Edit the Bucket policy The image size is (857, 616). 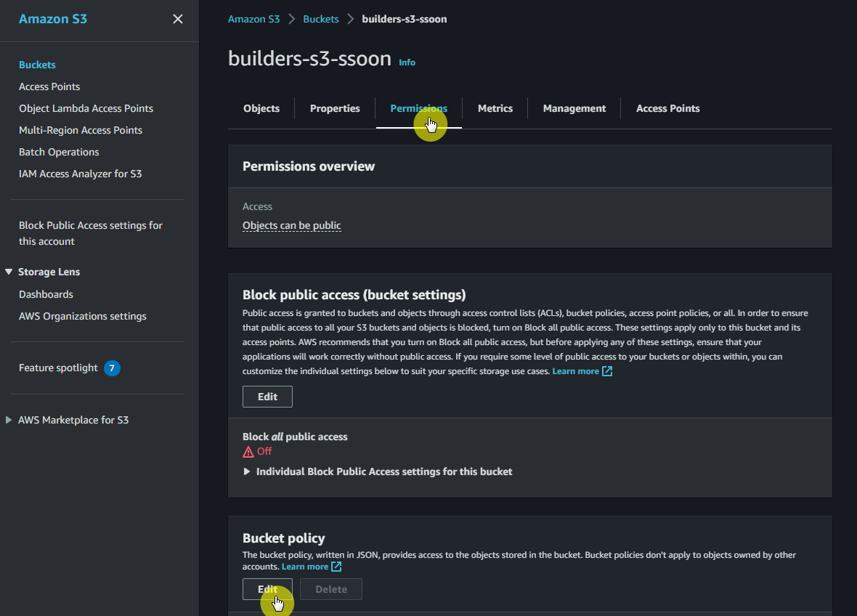click(x=267, y=589)
